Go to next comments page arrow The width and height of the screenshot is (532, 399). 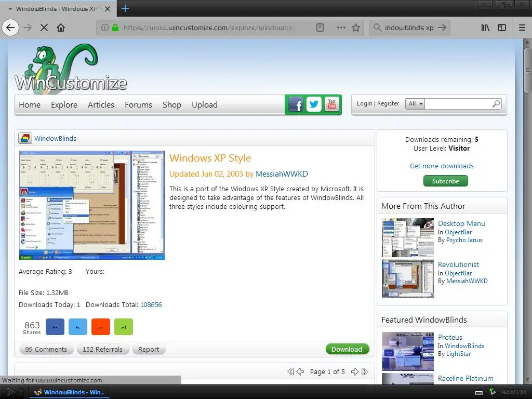[x=355, y=371]
